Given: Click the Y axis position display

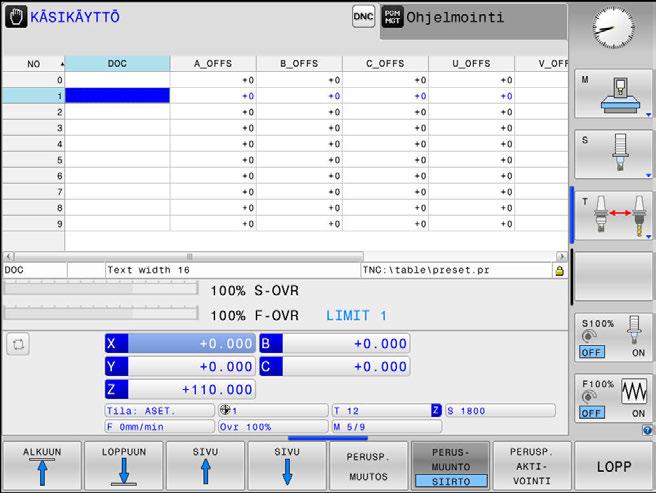Looking at the screenshot, I should point(180,367).
